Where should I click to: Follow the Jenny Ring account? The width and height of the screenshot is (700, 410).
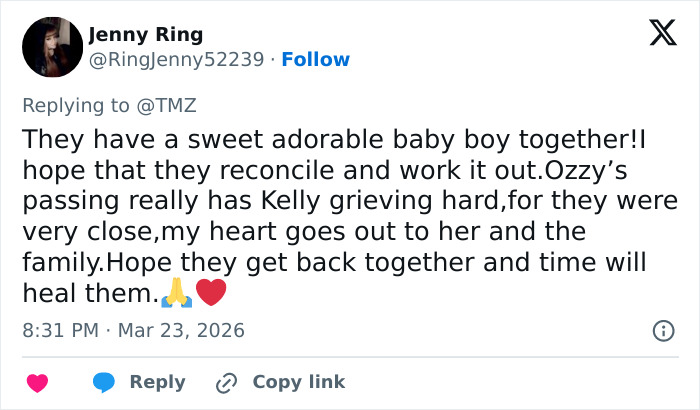pyautogui.click(x=316, y=59)
